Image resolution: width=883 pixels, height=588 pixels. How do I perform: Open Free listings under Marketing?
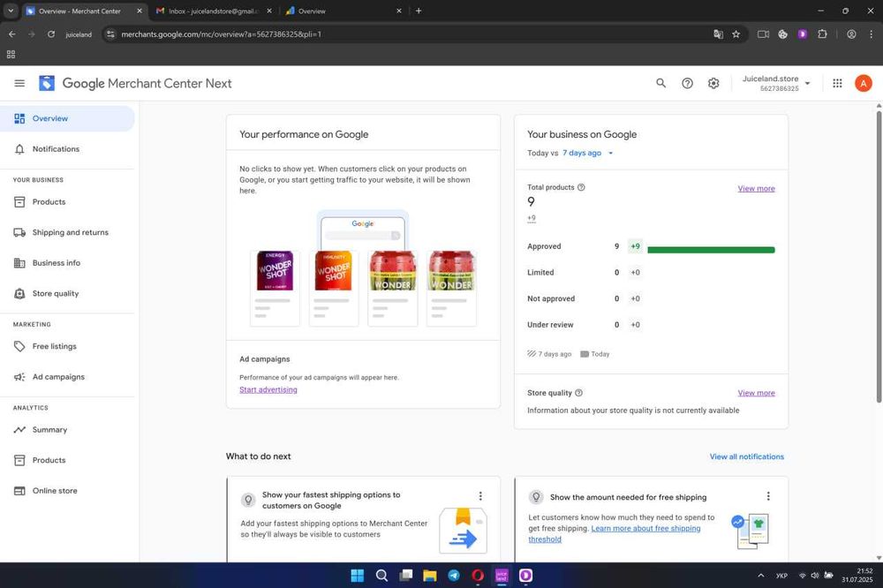(67, 346)
